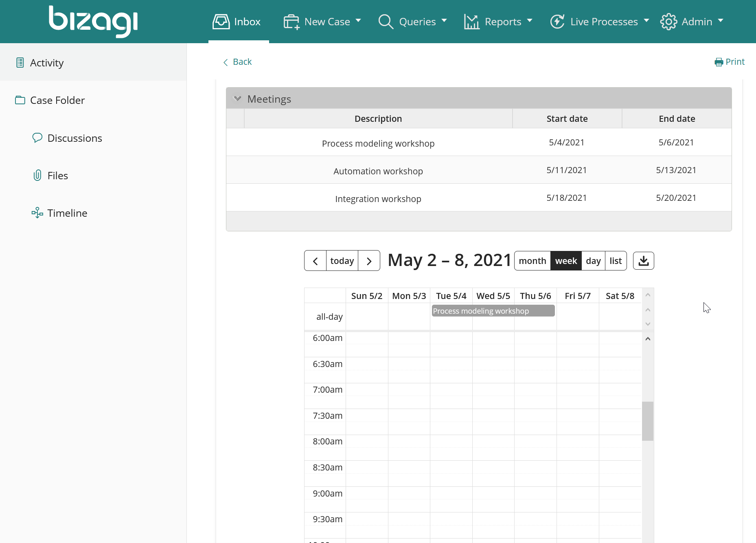Screen dimensions: 756x543
Task: Jump calendar to today
Action: pyautogui.click(x=342, y=261)
